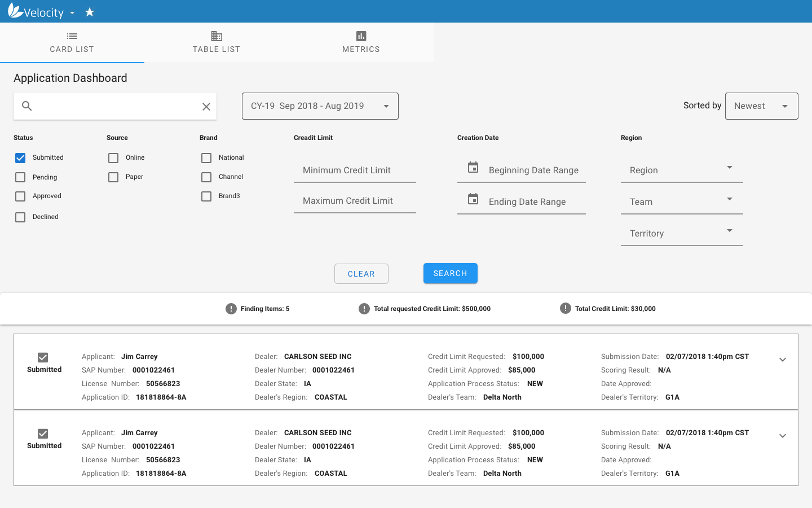Click the Minimum Credit Limit field
Image resolution: width=812 pixels, height=508 pixels.
pyautogui.click(x=355, y=170)
